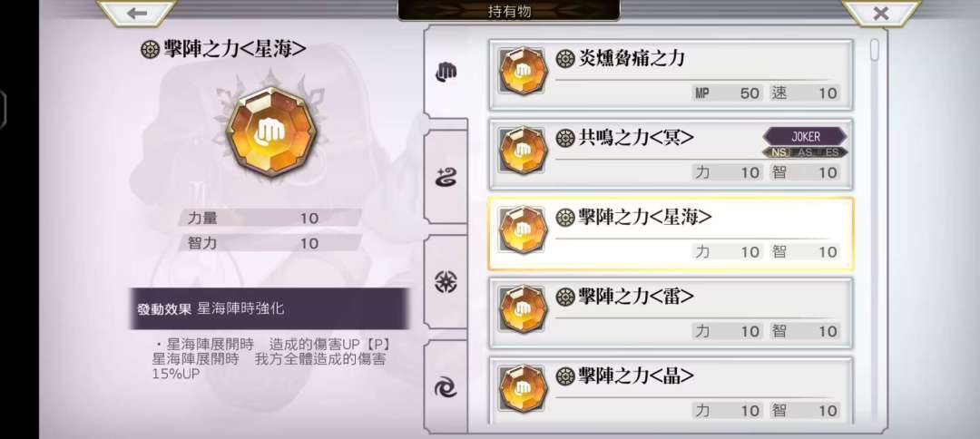This screenshot has width=980, height=439.
Task: Select the fist category tab icon
Action: 446,73
